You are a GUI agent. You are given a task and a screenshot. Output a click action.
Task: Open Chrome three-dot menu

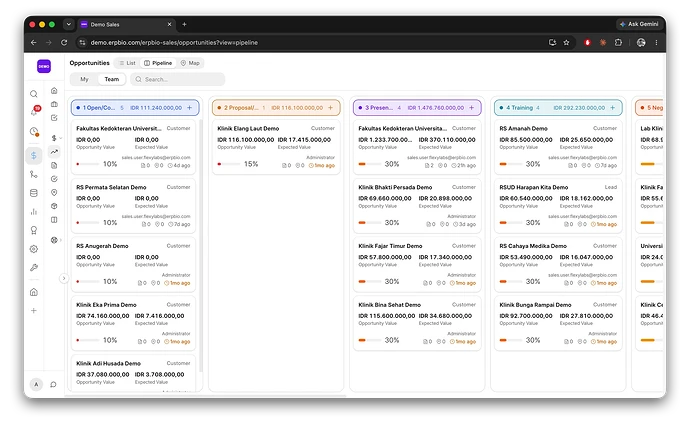click(x=656, y=43)
